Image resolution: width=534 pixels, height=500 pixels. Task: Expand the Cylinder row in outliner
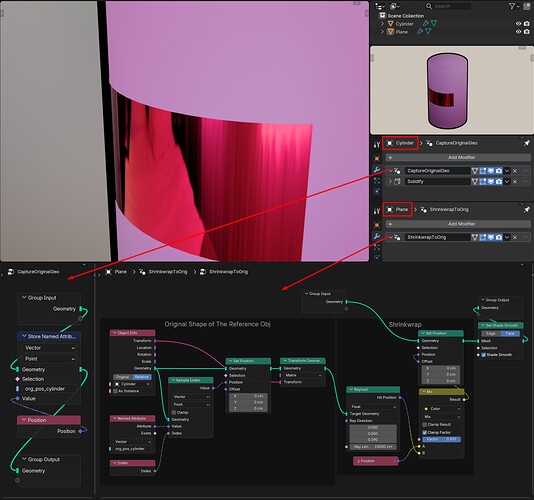click(382, 24)
